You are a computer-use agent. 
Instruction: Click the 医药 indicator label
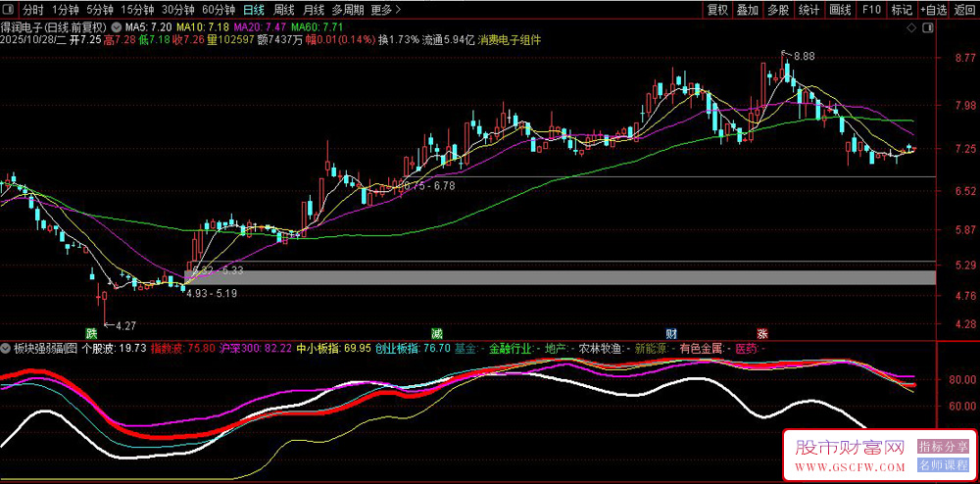(746, 349)
